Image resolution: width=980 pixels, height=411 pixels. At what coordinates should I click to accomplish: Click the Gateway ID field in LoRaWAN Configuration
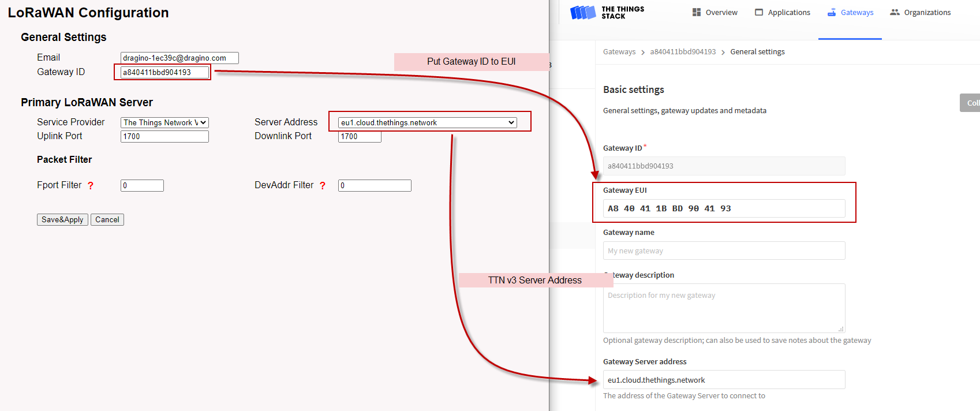click(164, 72)
